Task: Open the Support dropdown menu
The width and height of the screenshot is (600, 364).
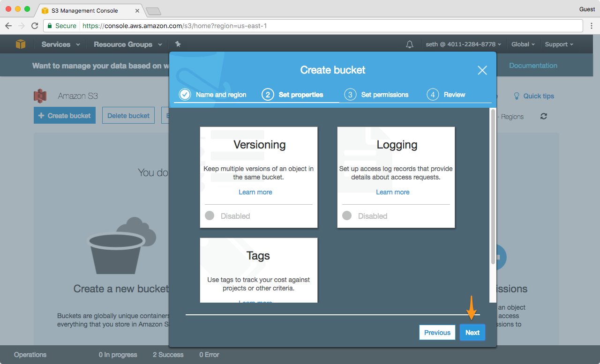Action: coord(559,45)
